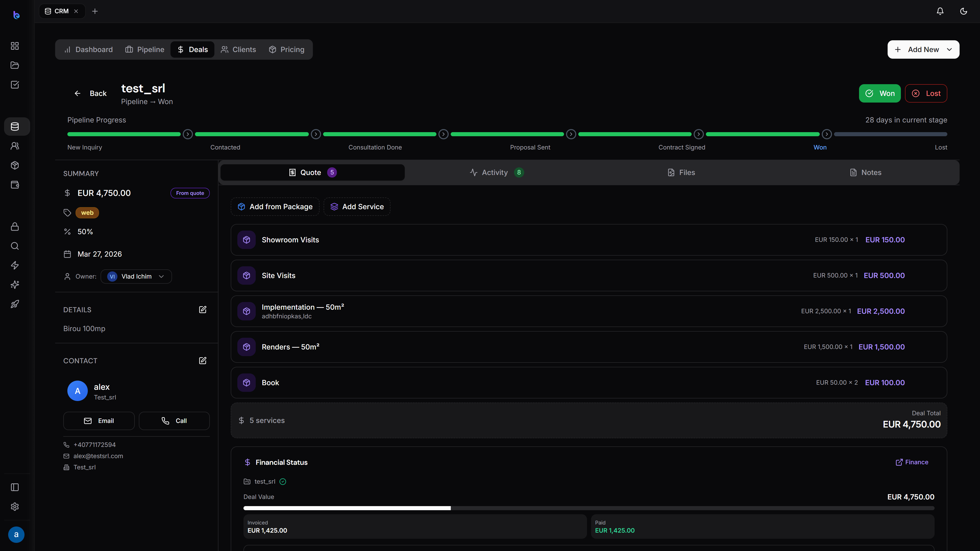Email the contact alex
980x551 pixels.
tap(99, 421)
